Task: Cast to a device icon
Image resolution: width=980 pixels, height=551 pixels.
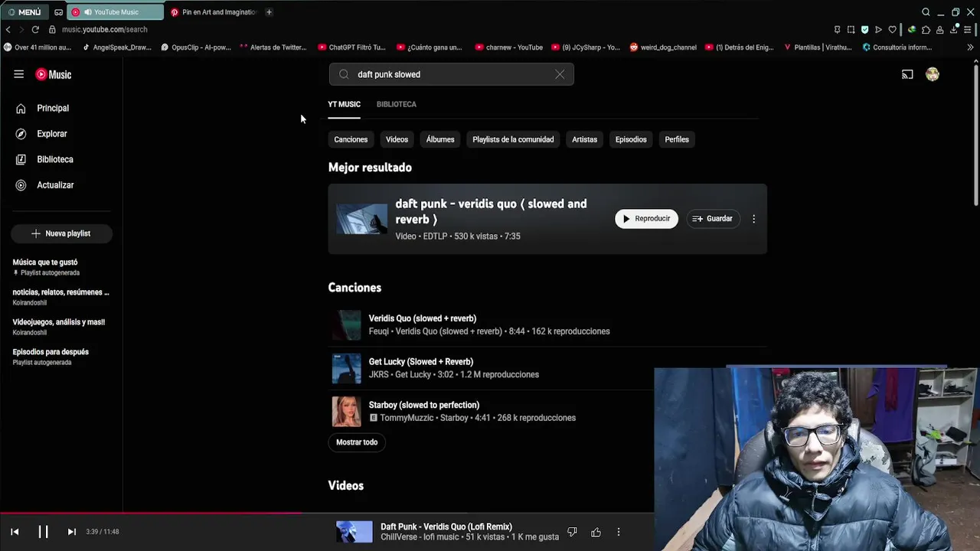Action: tap(907, 74)
